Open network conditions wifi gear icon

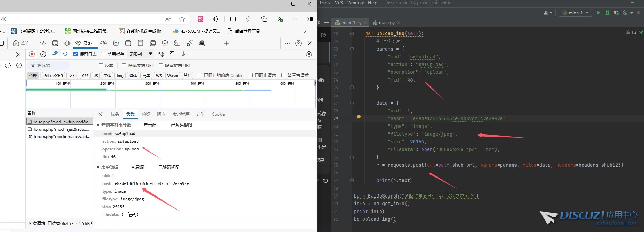[161, 54]
